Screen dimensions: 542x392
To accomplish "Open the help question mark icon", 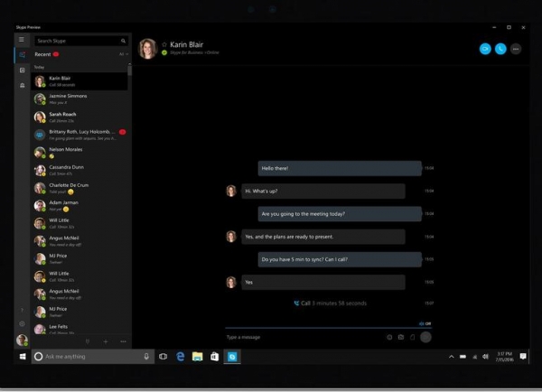I will 22,310.
